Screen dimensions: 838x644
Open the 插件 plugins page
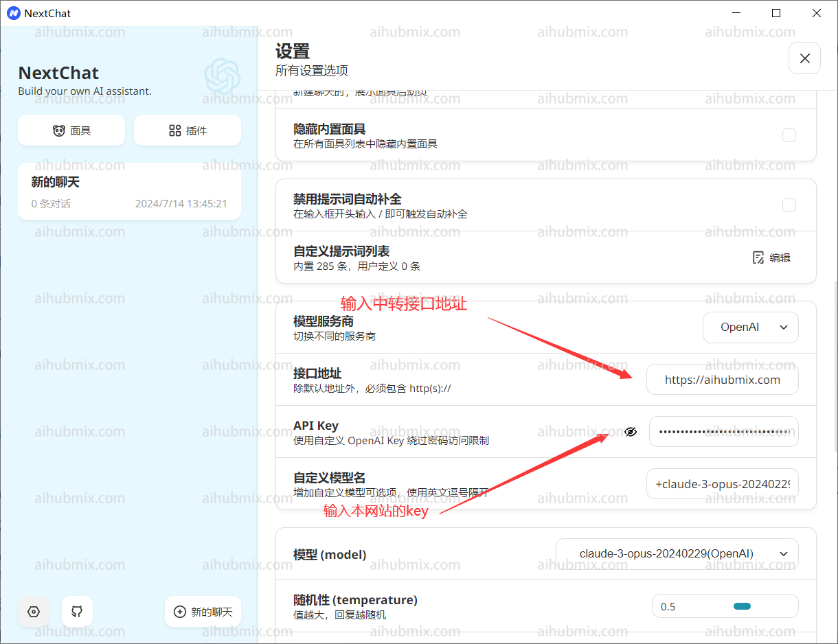188,130
